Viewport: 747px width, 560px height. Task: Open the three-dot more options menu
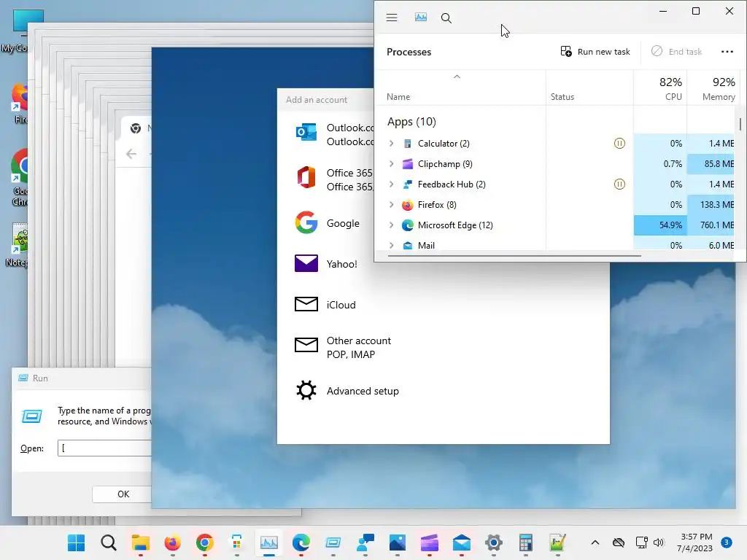(x=727, y=52)
